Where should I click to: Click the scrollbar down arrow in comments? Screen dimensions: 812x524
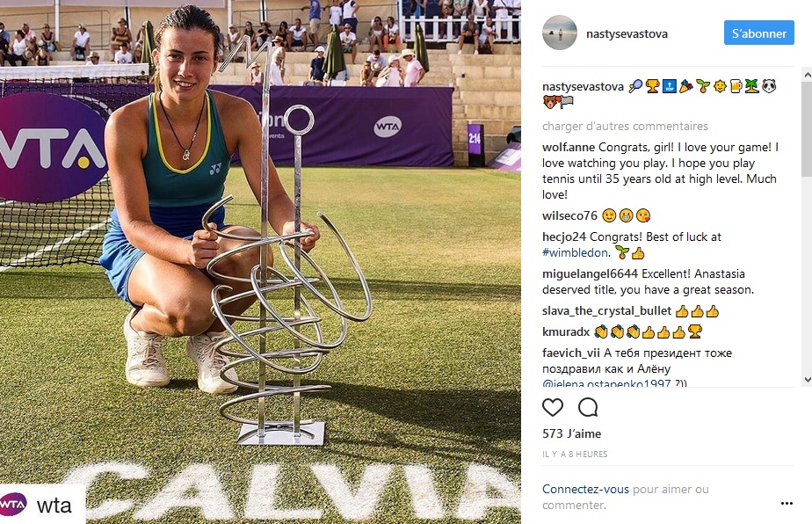807,380
